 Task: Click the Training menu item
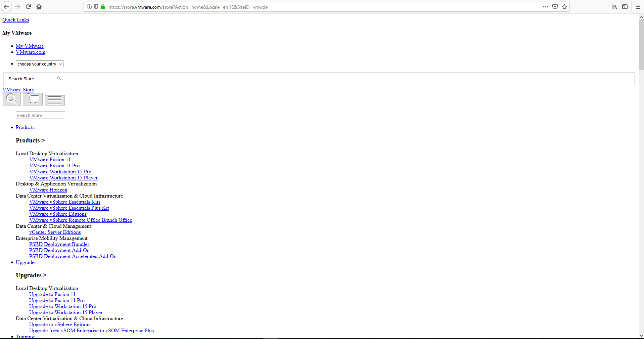click(x=25, y=336)
